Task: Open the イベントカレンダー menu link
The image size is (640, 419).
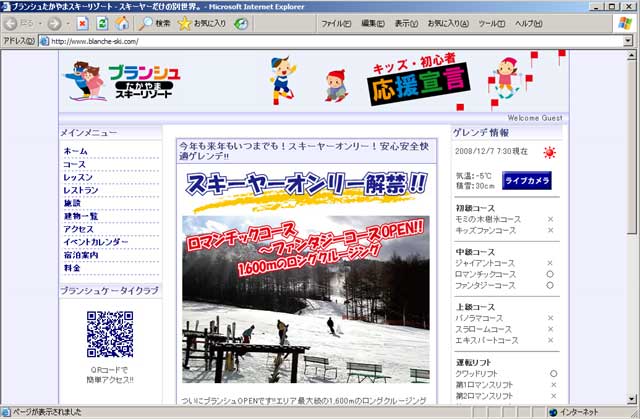Action: [x=96, y=242]
